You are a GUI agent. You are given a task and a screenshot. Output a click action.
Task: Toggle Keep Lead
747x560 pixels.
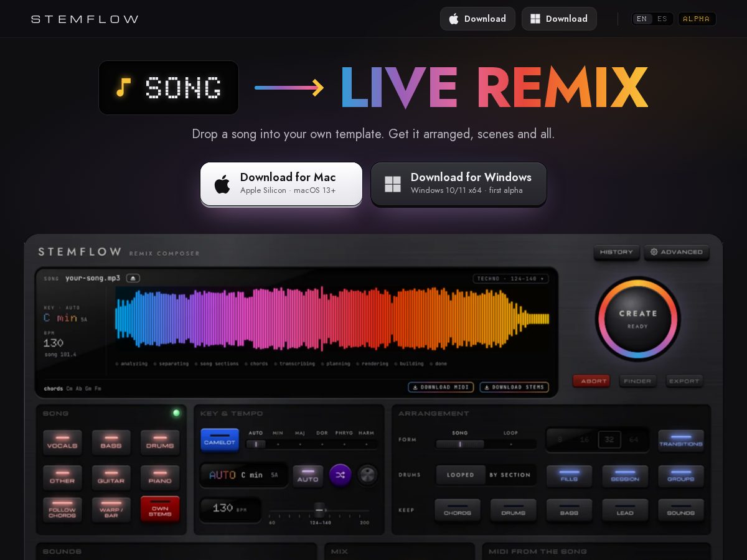625,510
